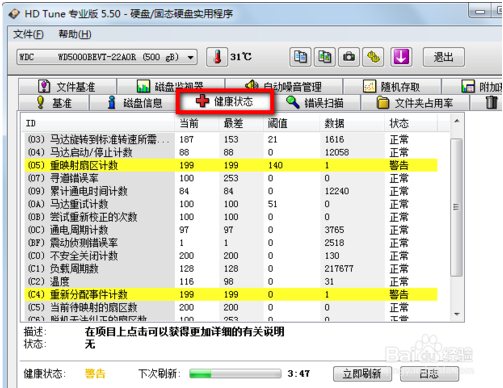This screenshot has height=388, width=503.
Task: Select the (C0) 不安全关闭计数 row
Action: pyautogui.click(x=231, y=256)
